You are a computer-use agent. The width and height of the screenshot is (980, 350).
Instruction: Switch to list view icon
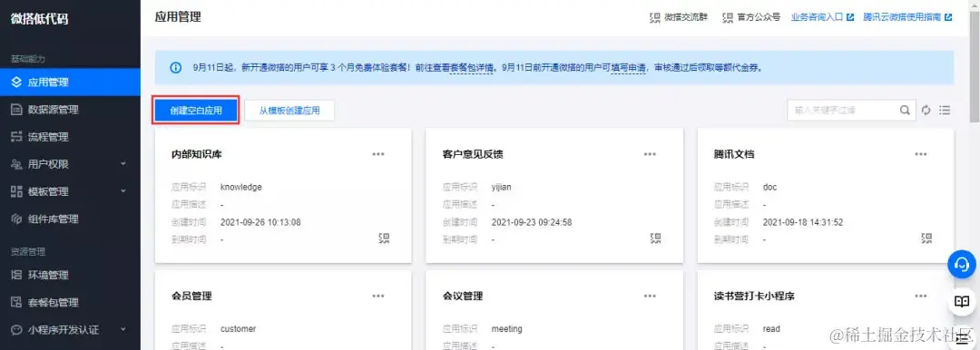[945, 110]
